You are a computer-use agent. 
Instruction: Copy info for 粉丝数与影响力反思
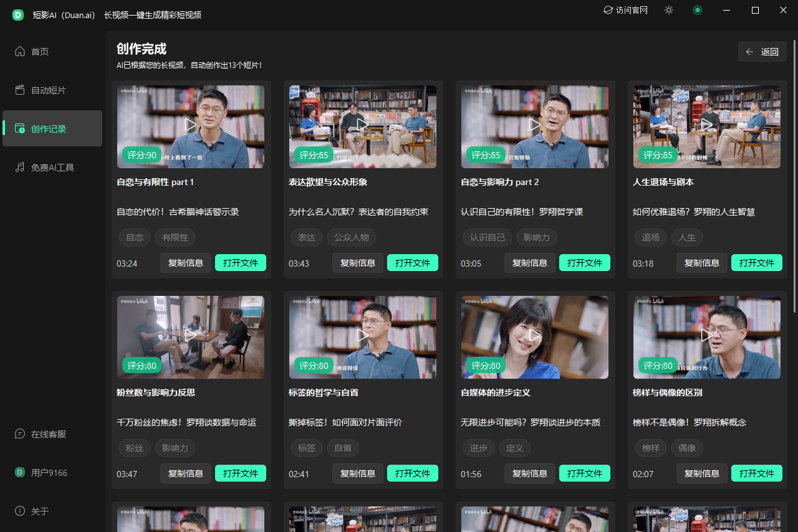[186, 473]
